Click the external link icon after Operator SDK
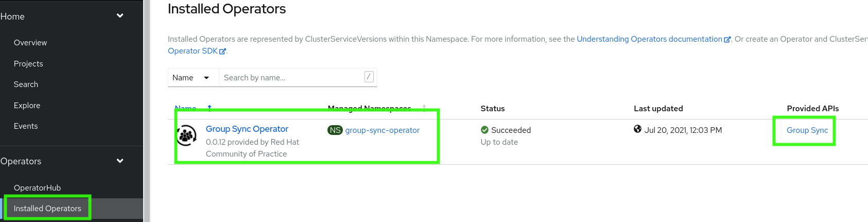 click(x=223, y=51)
